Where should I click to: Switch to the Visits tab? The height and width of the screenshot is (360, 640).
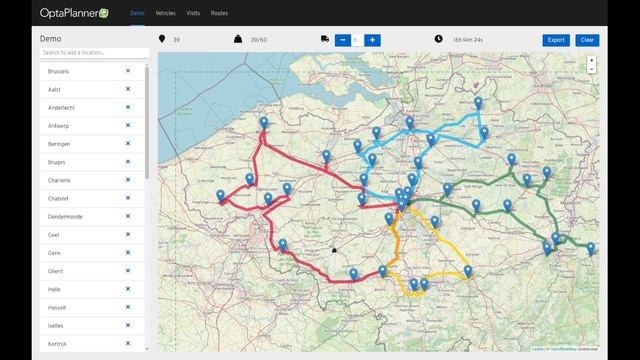193,13
